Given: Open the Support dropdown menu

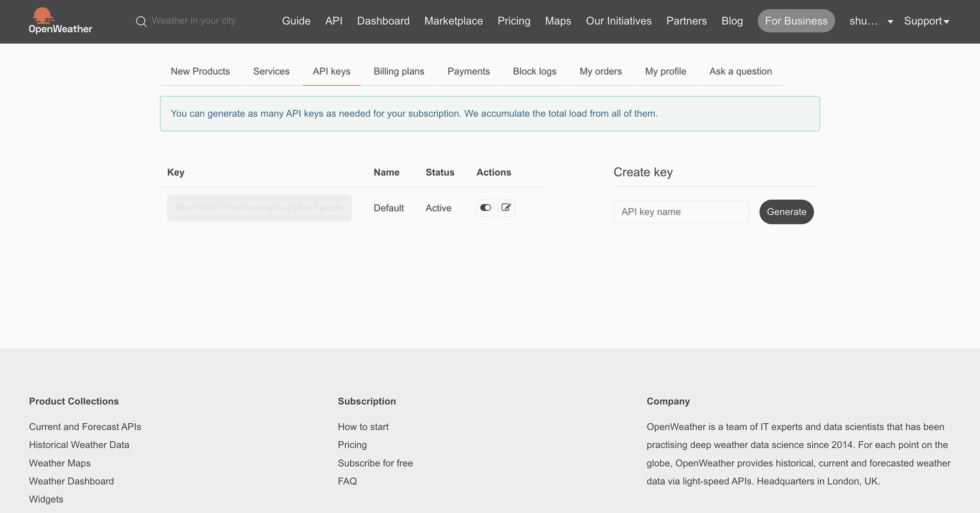Looking at the screenshot, I should [926, 21].
